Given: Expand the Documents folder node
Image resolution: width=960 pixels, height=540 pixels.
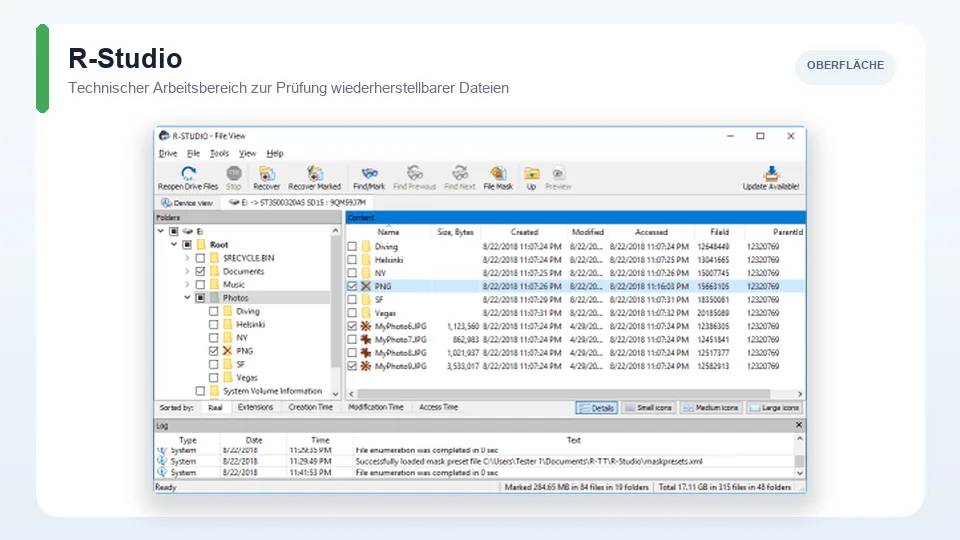Looking at the screenshot, I should pyautogui.click(x=187, y=271).
